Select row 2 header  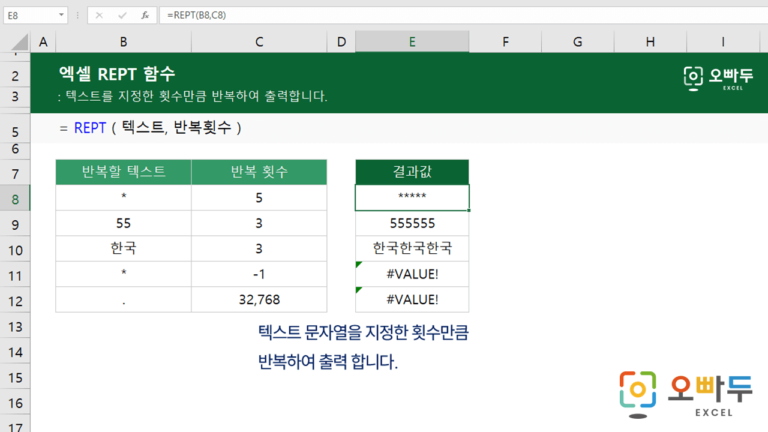tap(15, 76)
